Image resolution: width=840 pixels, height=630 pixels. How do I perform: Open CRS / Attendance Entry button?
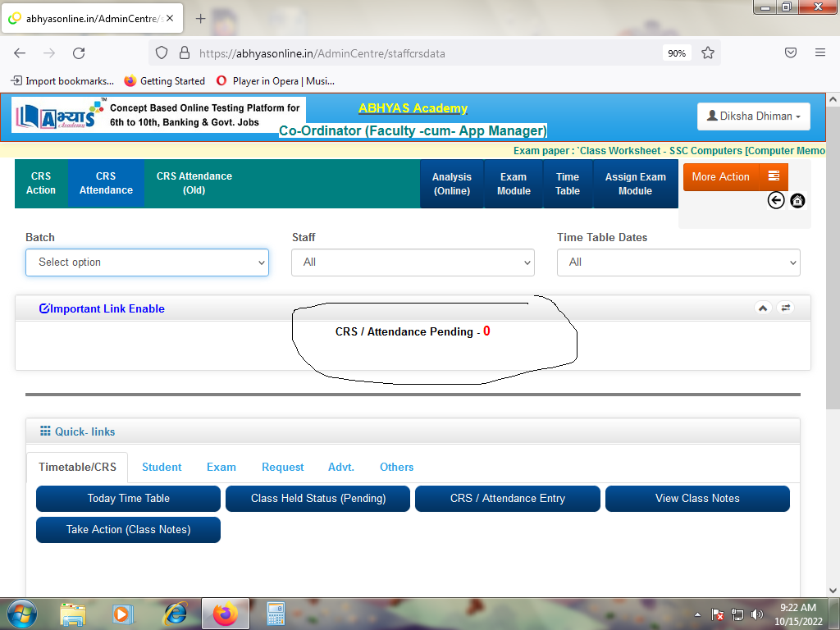tap(507, 498)
